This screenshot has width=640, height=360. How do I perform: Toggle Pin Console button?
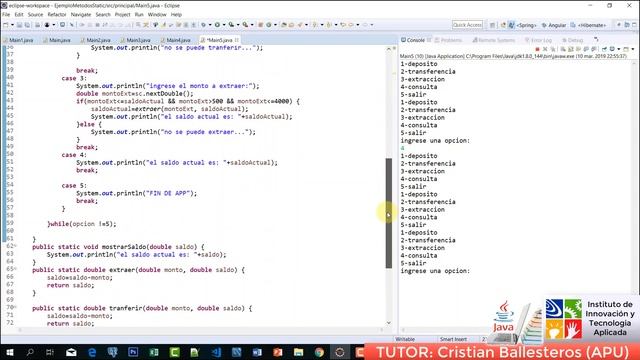604,49
